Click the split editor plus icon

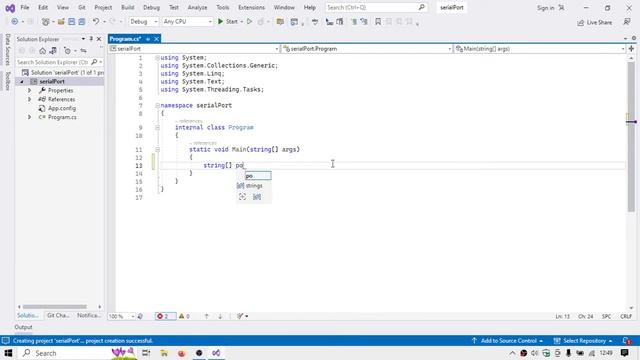[x=631, y=49]
